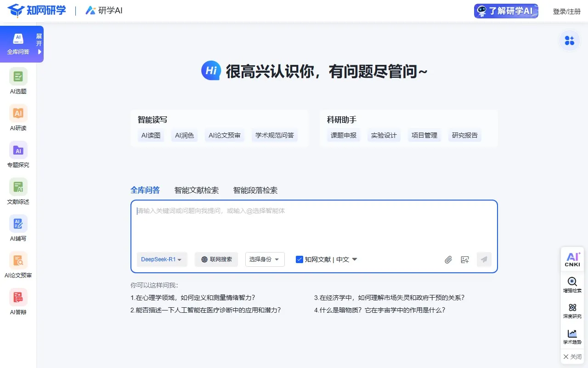
Task: Select AI答辩 in the sidebar
Action: [17, 302]
